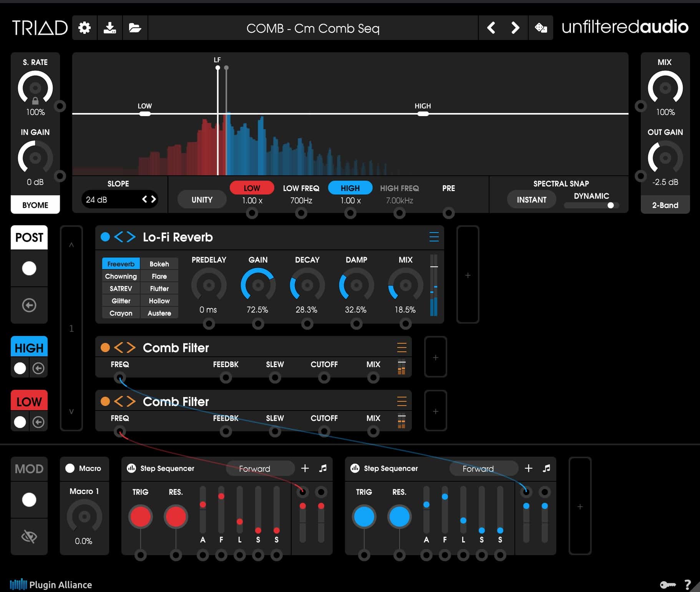Step slope value with right chevron

[153, 199]
